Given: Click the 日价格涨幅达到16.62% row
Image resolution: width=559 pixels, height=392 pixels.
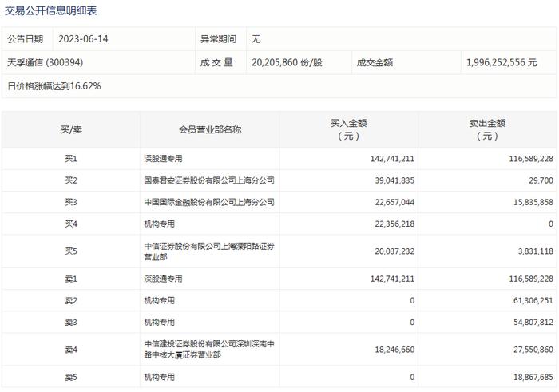Looking at the screenshot, I should 279,86.
